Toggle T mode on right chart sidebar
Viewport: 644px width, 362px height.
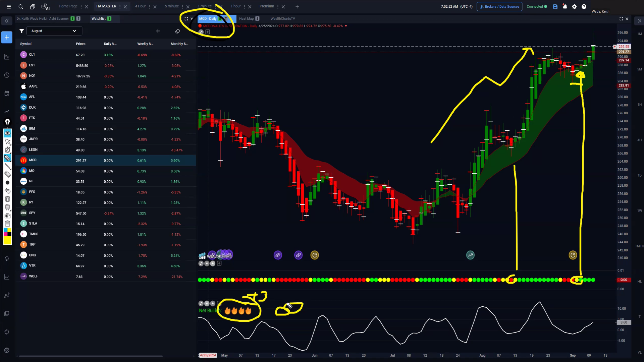tap(640, 317)
